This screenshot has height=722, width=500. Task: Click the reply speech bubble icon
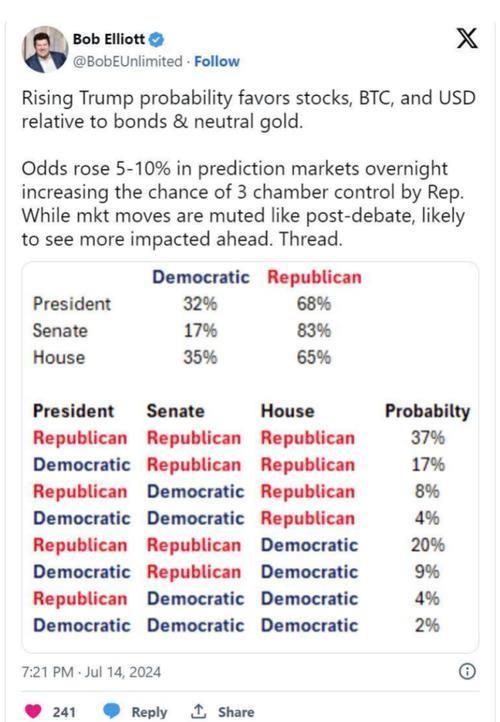click(111, 711)
